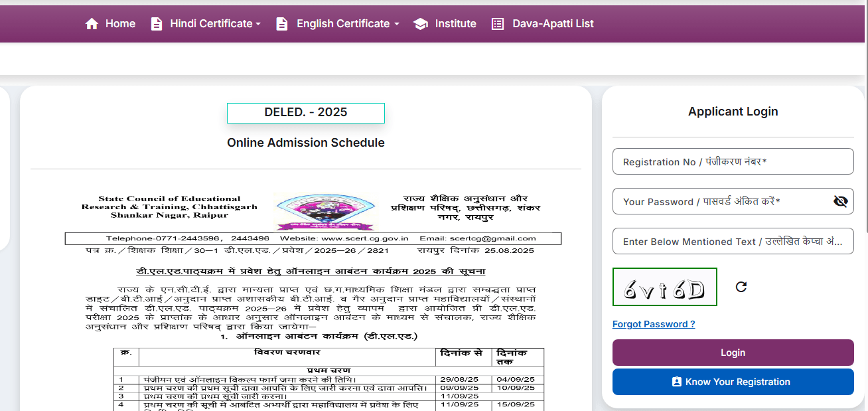Click the badge icon in Know Your Registration
This screenshot has width=868, height=411.
coord(677,382)
